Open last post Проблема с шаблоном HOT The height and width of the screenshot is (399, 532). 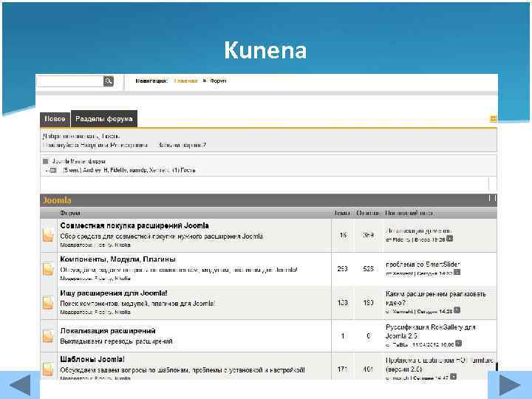(x=439, y=364)
